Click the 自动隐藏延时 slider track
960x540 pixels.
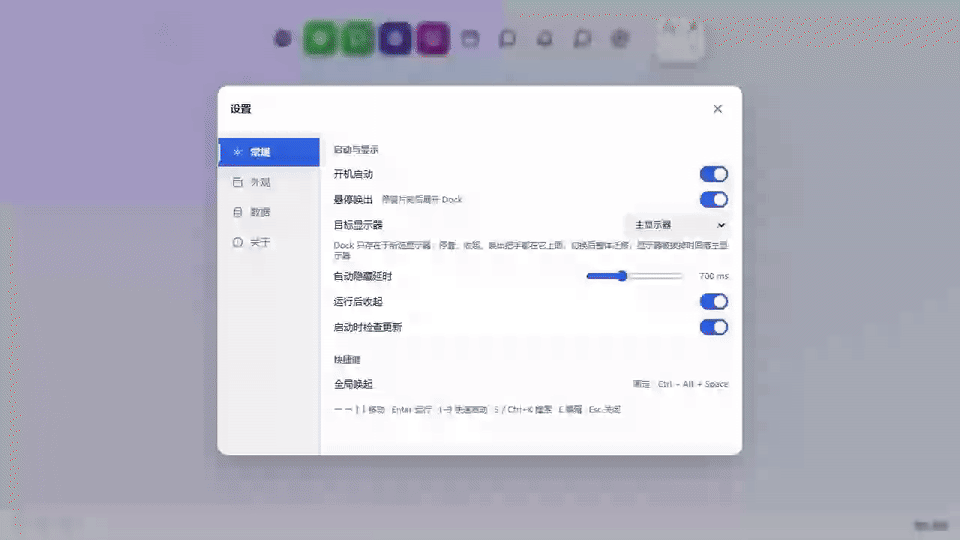coord(634,276)
